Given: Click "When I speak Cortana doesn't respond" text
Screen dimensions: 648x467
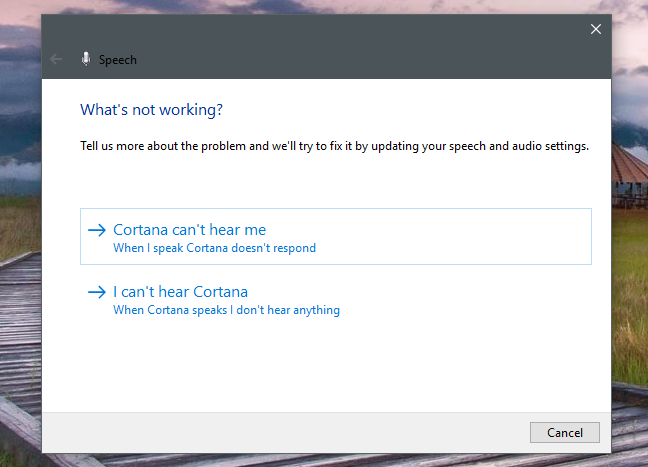Looking at the screenshot, I should click(214, 248).
